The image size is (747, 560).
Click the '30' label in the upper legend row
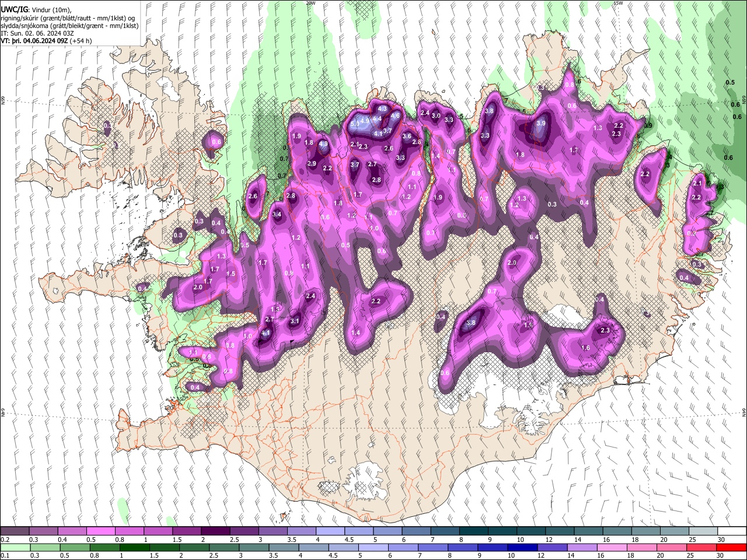point(721,540)
